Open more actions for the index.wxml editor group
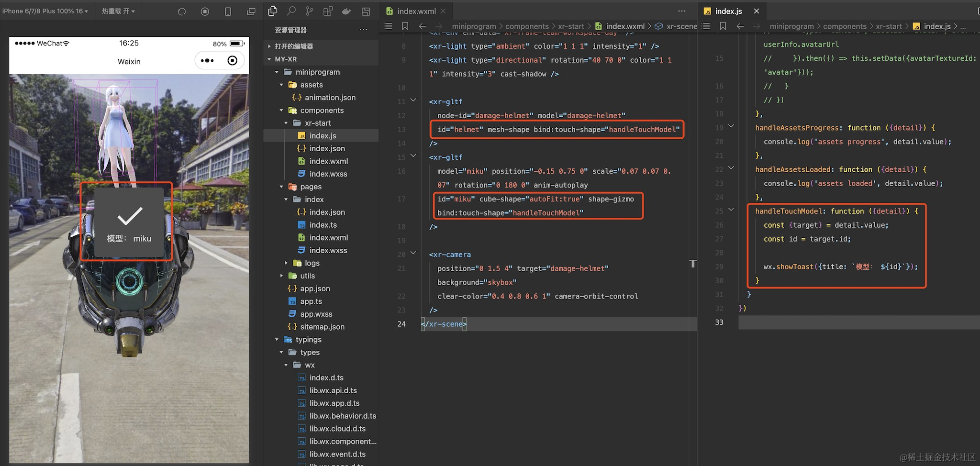 point(682,11)
